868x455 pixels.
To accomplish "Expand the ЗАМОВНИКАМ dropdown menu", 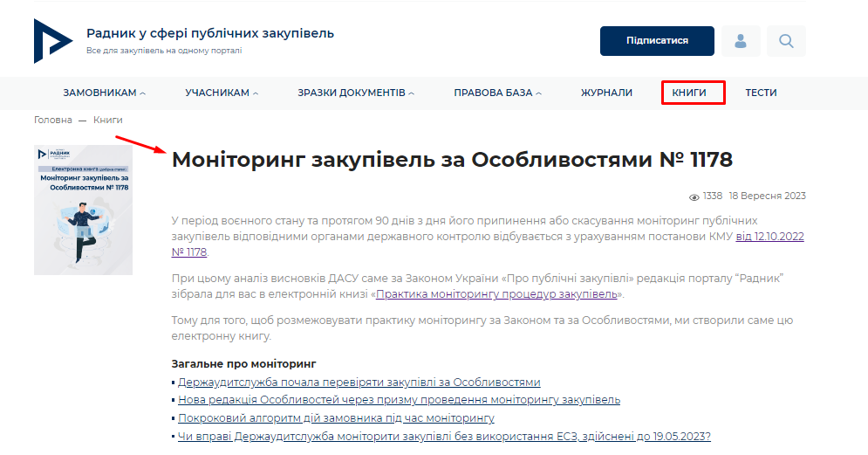I will (x=104, y=93).
